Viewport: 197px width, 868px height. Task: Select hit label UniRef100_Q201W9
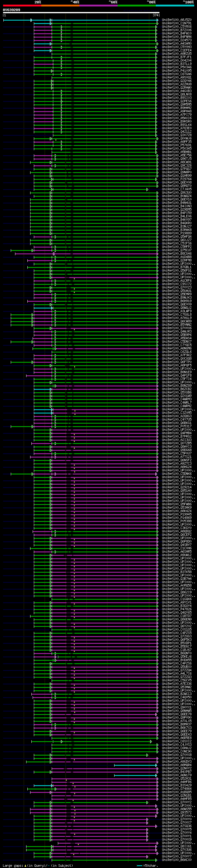point(177,396)
